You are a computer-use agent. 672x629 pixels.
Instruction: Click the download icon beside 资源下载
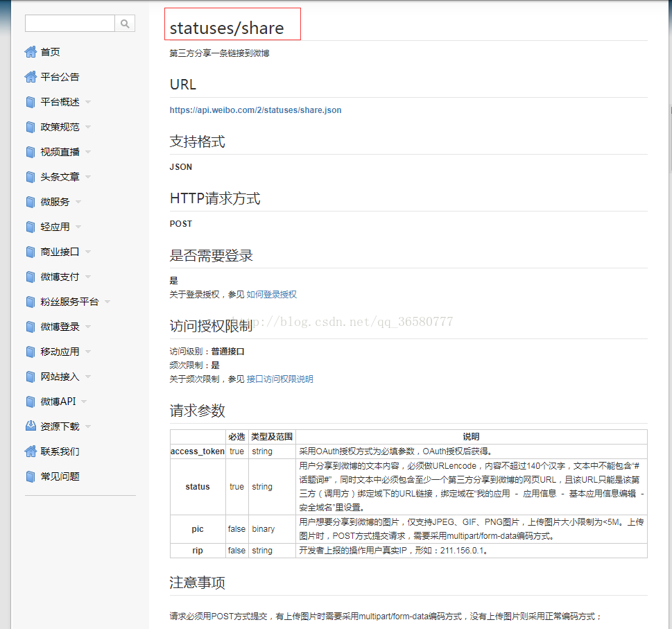click(31, 426)
